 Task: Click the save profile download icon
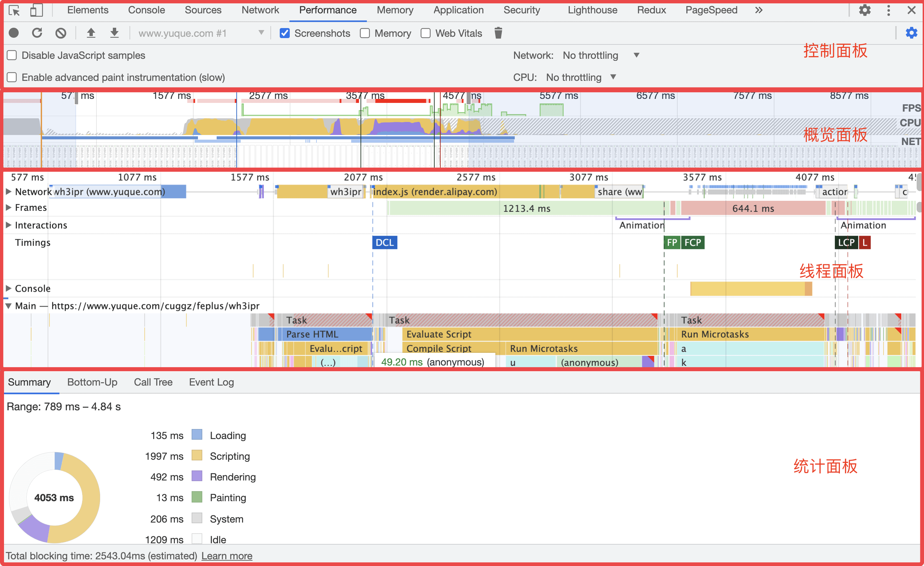click(x=114, y=33)
